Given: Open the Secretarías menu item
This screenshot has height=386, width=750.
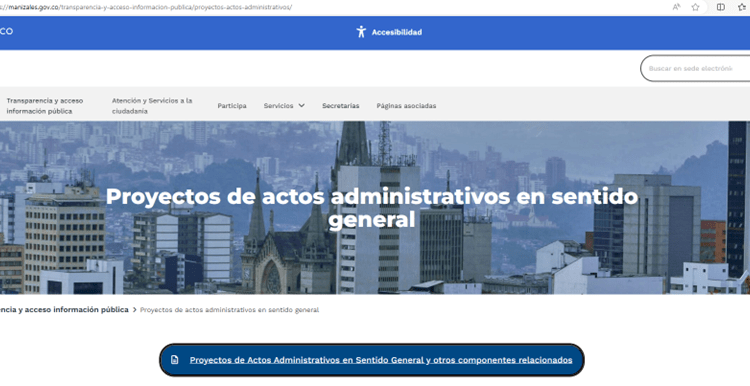Looking at the screenshot, I should pyautogui.click(x=341, y=106).
